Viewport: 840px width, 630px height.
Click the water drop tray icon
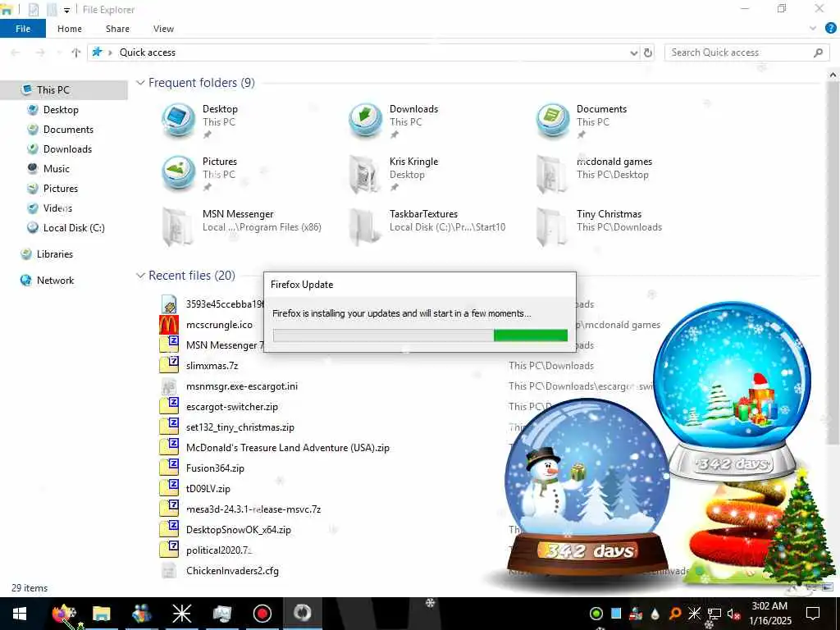[x=655, y=614]
